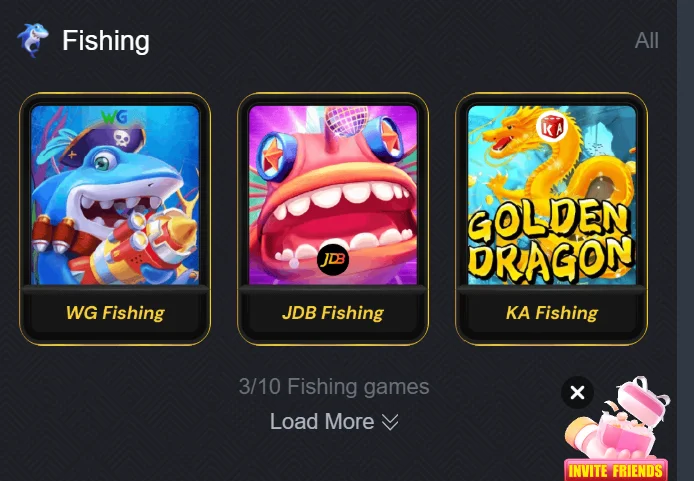Screen dimensions: 694x481
Task: Dismiss the invite friends popup with X
Action: pos(577,392)
